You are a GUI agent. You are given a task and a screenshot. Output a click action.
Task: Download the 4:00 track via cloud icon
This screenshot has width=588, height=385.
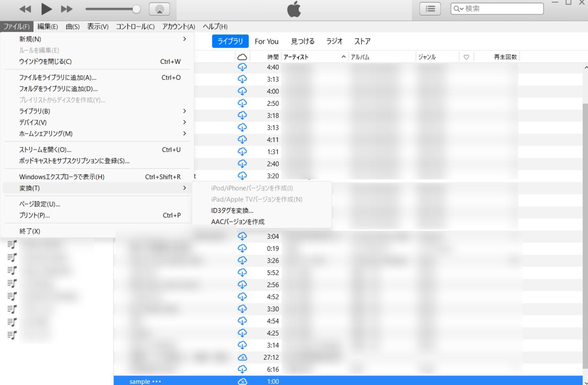coord(242,91)
